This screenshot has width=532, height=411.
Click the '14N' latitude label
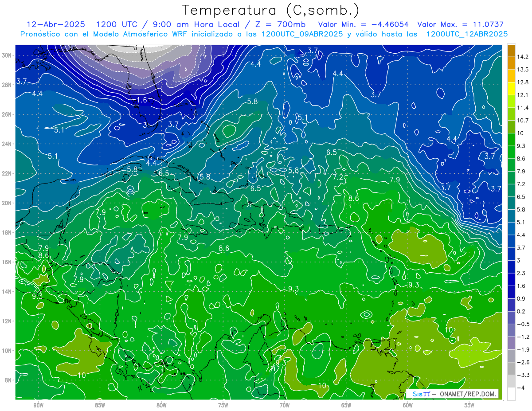click(7, 291)
